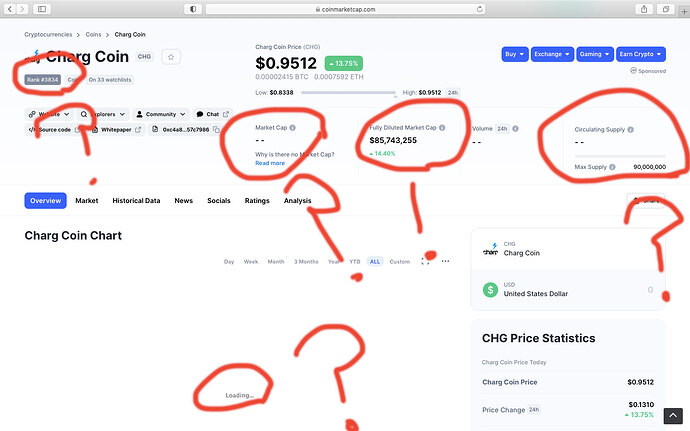The width and height of the screenshot is (690, 431).
Task: Click the Circulating Supply info icon
Action: pos(630,129)
